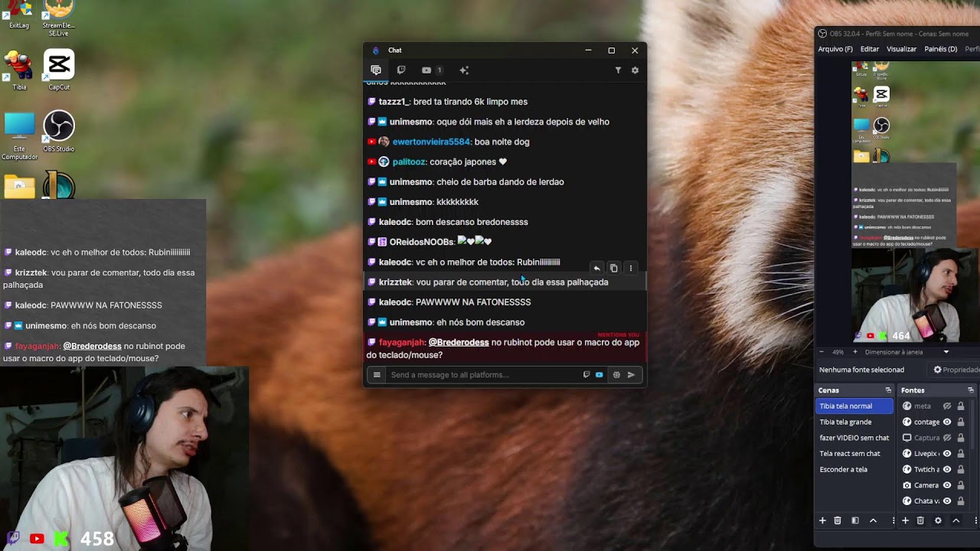Open Painéis menu in OBS
Screen dimensions: 980x551
click(941, 49)
